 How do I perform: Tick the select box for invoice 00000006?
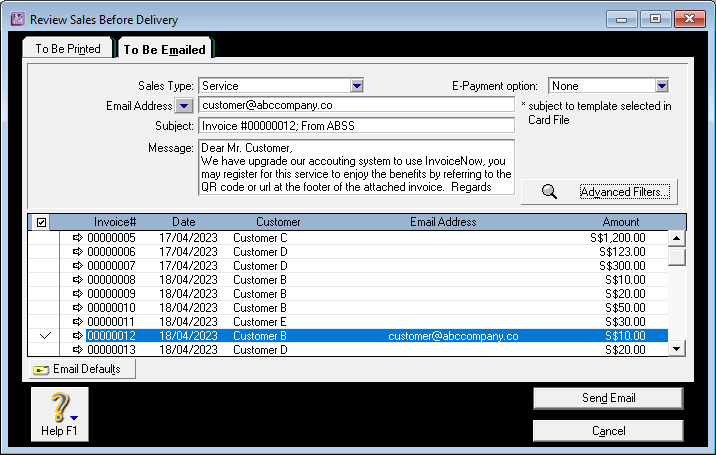[44, 252]
